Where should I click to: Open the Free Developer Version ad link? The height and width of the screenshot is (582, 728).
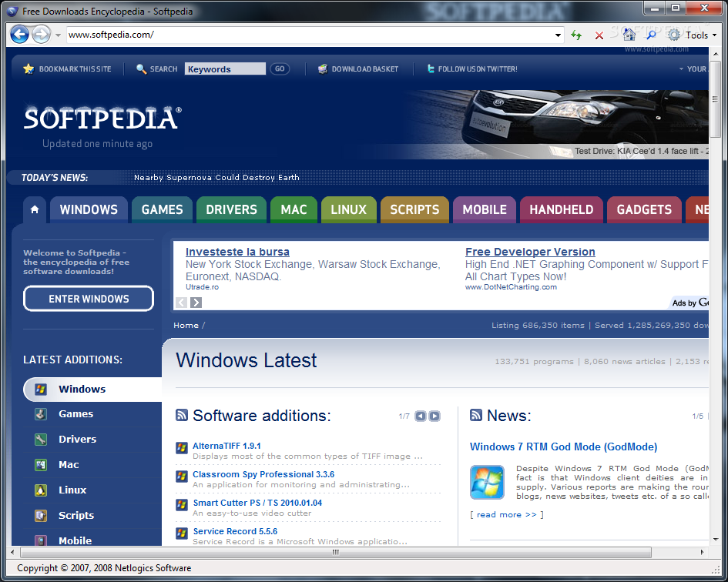pyautogui.click(x=530, y=252)
